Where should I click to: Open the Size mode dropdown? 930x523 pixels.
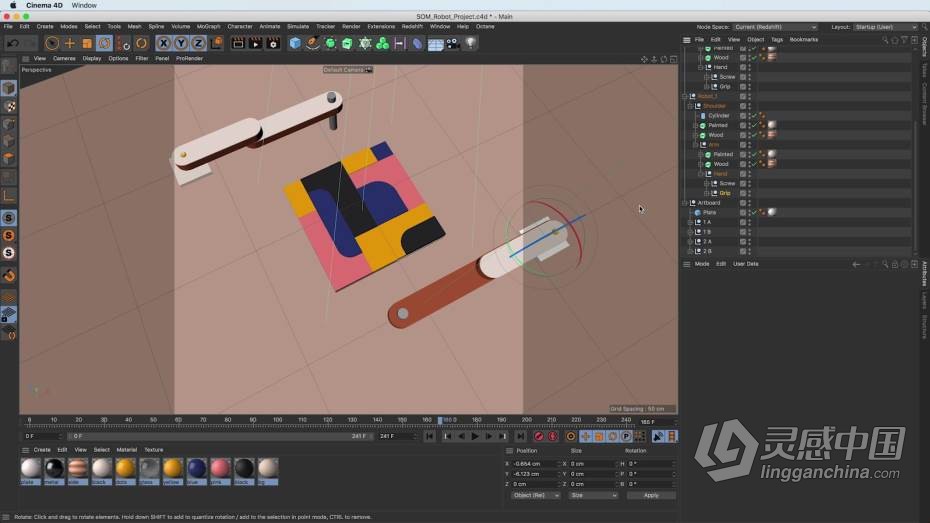594,496
